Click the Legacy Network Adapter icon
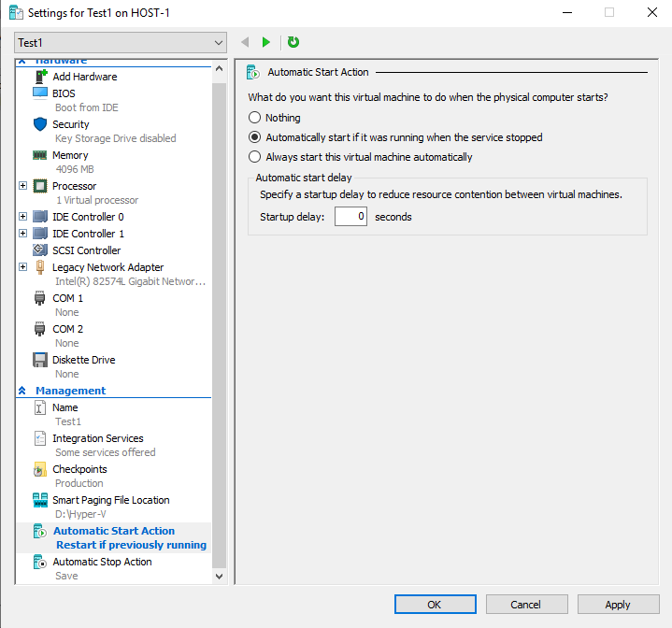Screen dimensions: 672x628 [40, 267]
